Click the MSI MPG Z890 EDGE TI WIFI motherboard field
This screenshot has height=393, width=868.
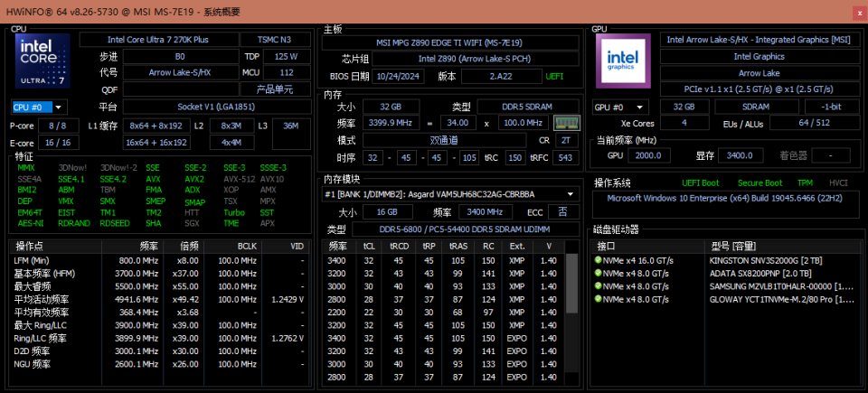pyautogui.click(x=450, y=42)
